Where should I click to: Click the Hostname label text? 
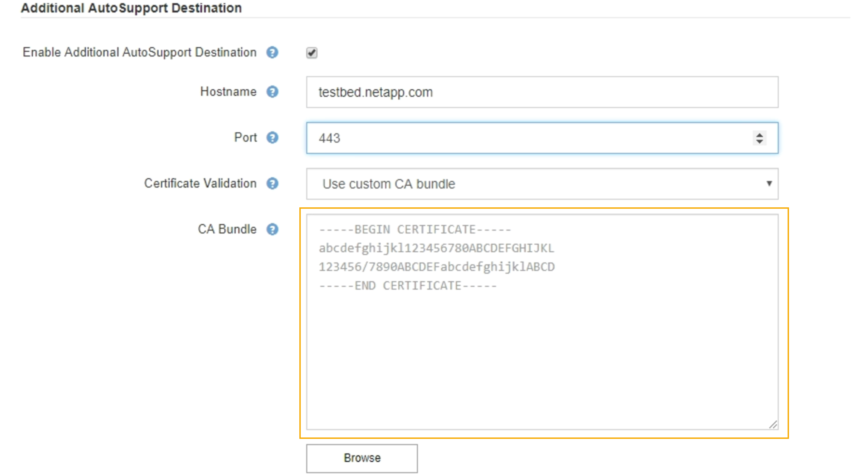pos(228,91)
